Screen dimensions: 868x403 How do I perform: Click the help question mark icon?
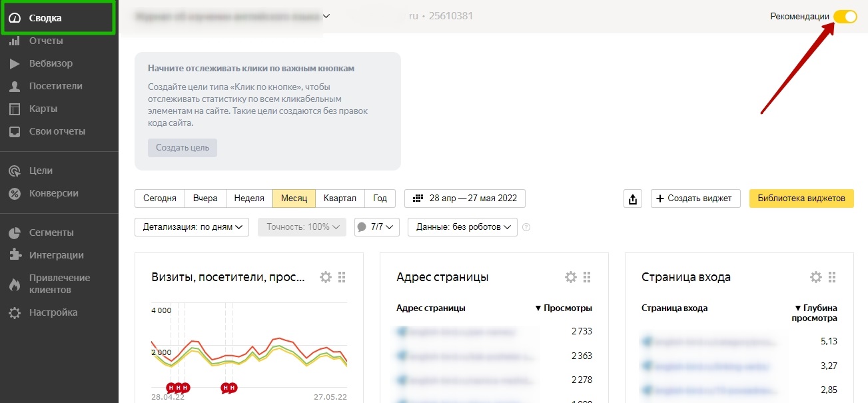[526, 227]
